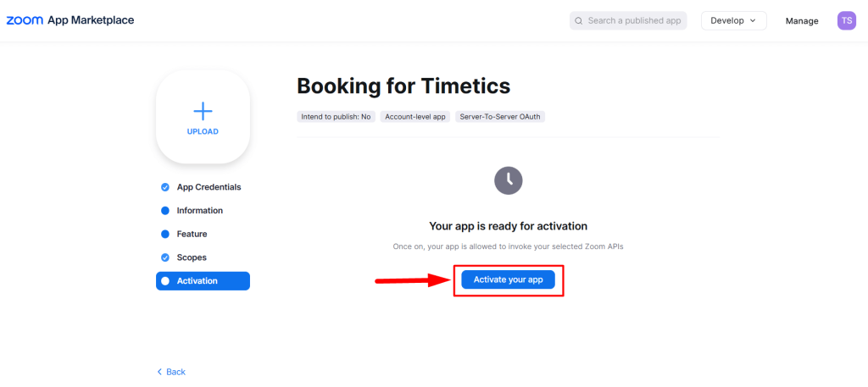Expand the Develop dropdown
This screenshot has width=868, height=387.
pos(733,20)
